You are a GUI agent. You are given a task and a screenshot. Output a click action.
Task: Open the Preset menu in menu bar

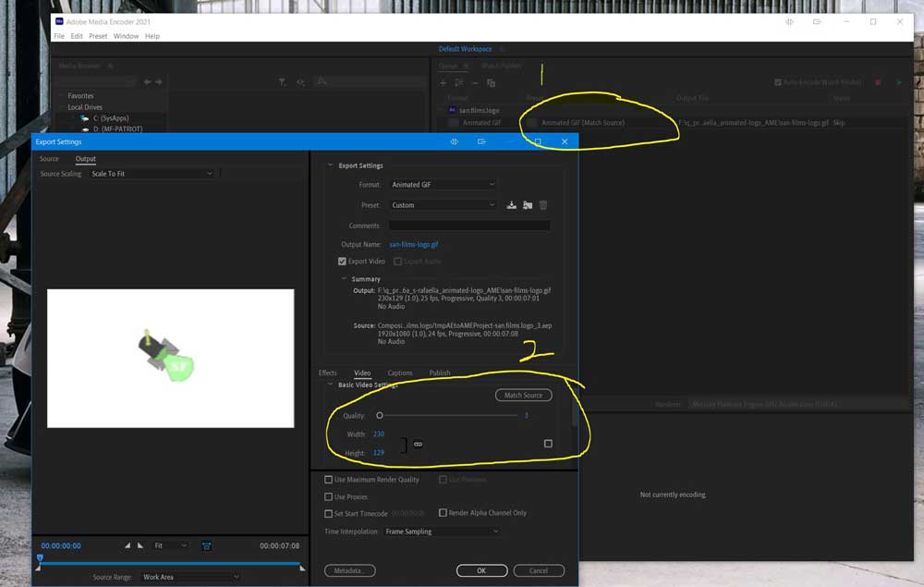tap(98, 36)
